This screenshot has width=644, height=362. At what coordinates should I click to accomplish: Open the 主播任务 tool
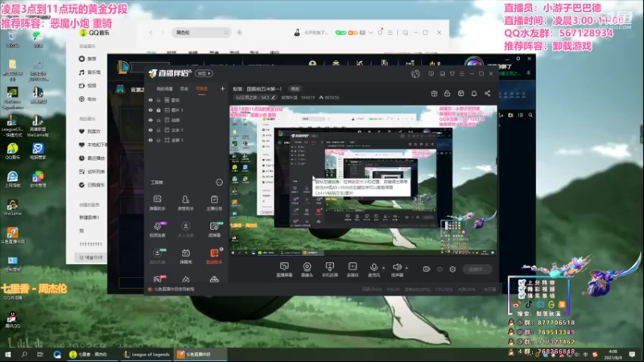(x=214, y=203)
